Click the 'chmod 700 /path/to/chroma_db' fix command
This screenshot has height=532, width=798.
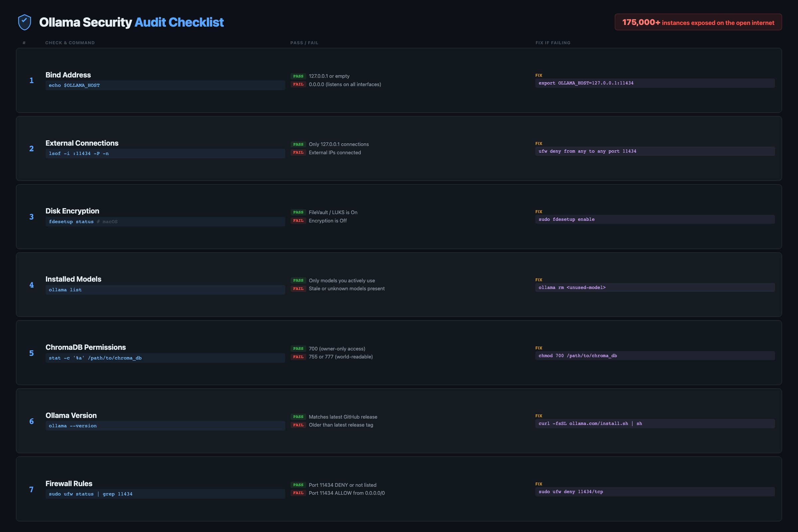[655, 356]
